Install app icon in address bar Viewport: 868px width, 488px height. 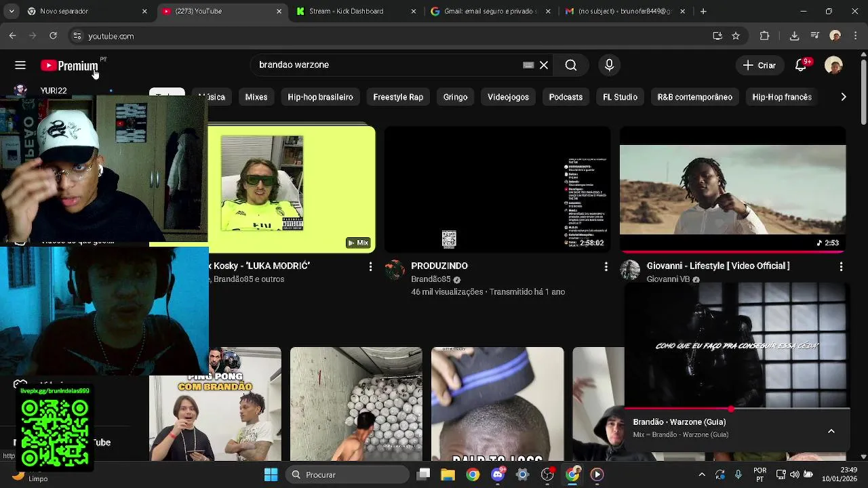pos(717,36)
